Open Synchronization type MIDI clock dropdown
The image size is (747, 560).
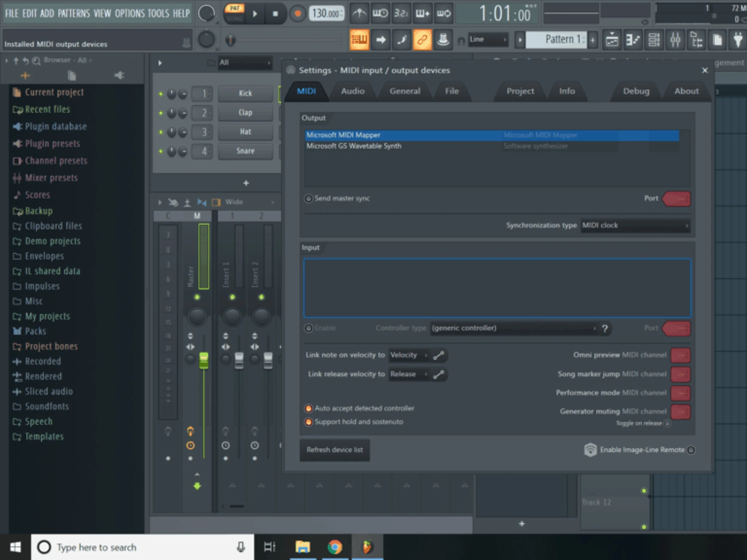tap(635, 225)
